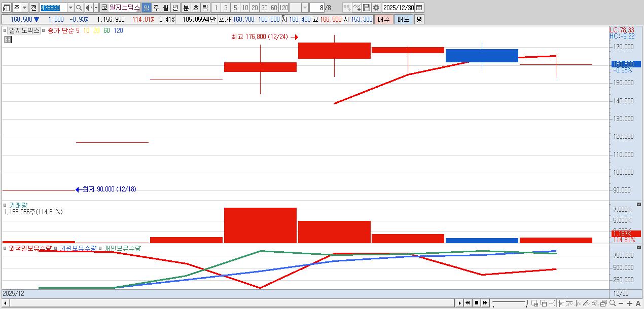Choose the 30 interval button
644x309 pixels.
click(x=264, y=8)
